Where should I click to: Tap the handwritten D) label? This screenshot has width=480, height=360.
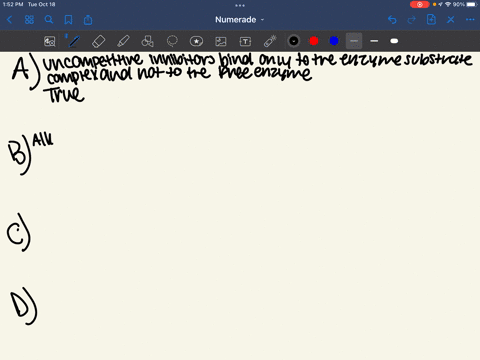tap(24, 307)
